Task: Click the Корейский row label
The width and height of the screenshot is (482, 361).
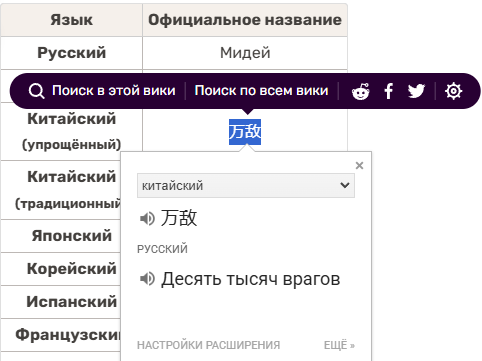Action: (x=72, y=269)
